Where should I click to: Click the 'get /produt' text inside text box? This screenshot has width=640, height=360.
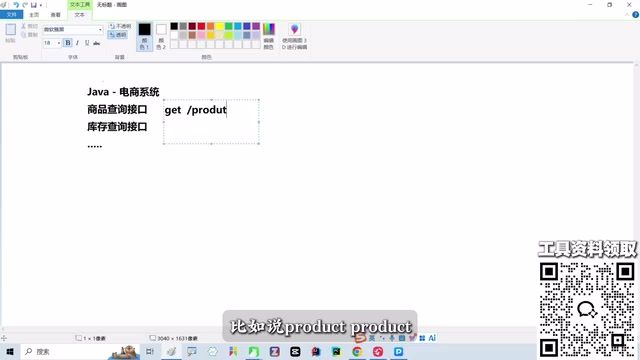click(x=196, y=110)
